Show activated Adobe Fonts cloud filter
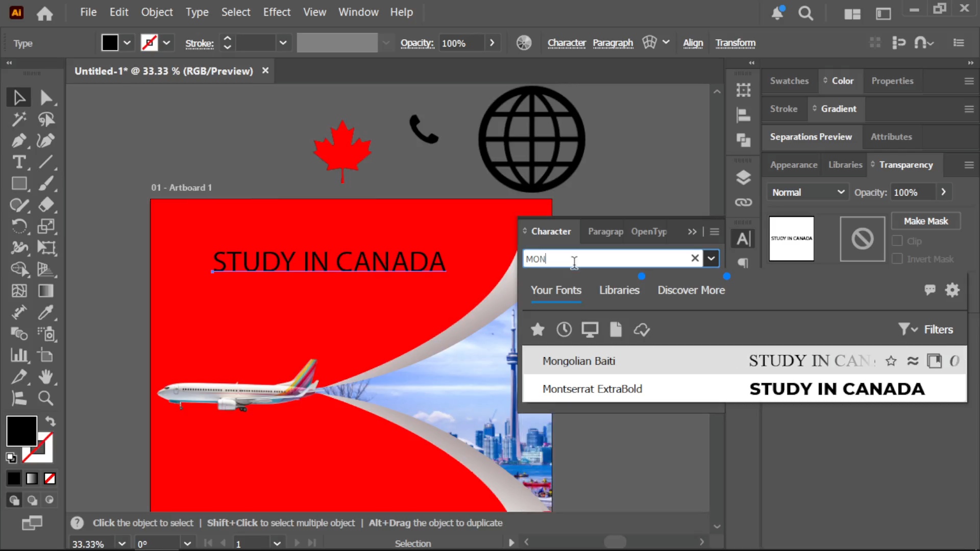980x551 pixels. click(x=642, y=330)
